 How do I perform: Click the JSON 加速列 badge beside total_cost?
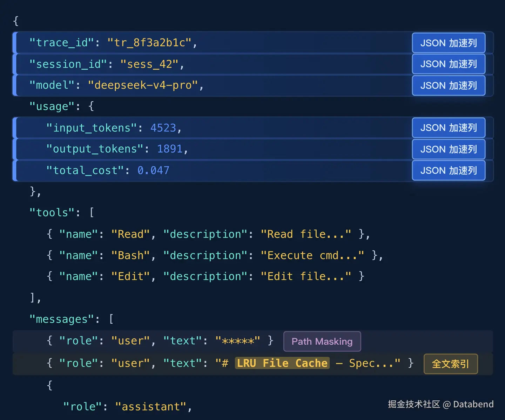(449, 170)
